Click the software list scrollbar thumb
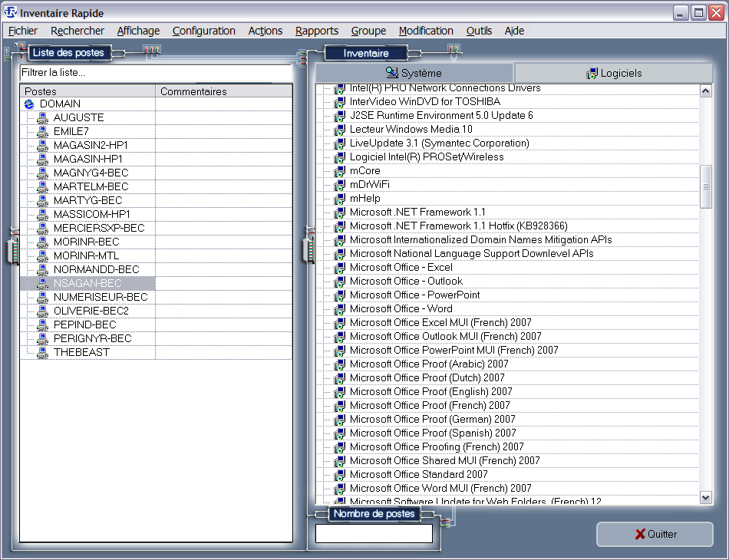Image resolution: width=729 pixels, height=560 pixels. click(705, 187)
